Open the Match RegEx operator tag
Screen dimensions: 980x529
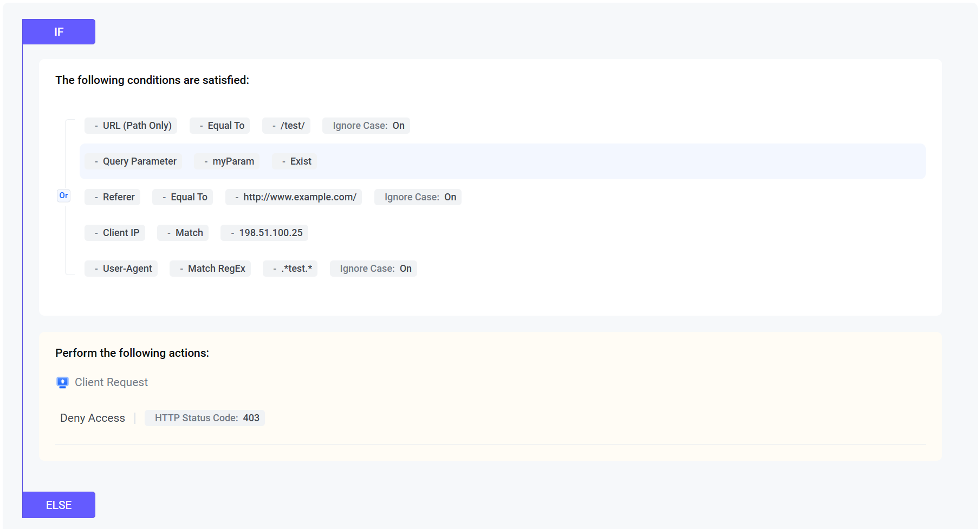click(210, 269)
